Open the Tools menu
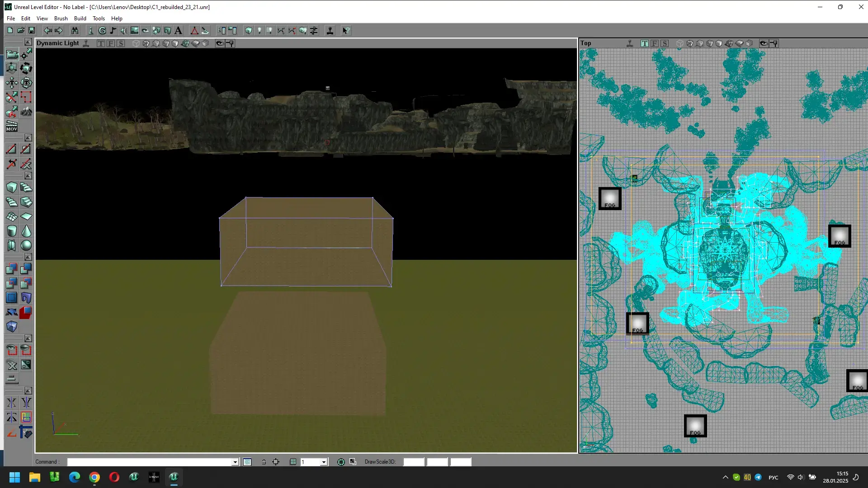The image size is (868, 488). point(99,19)
